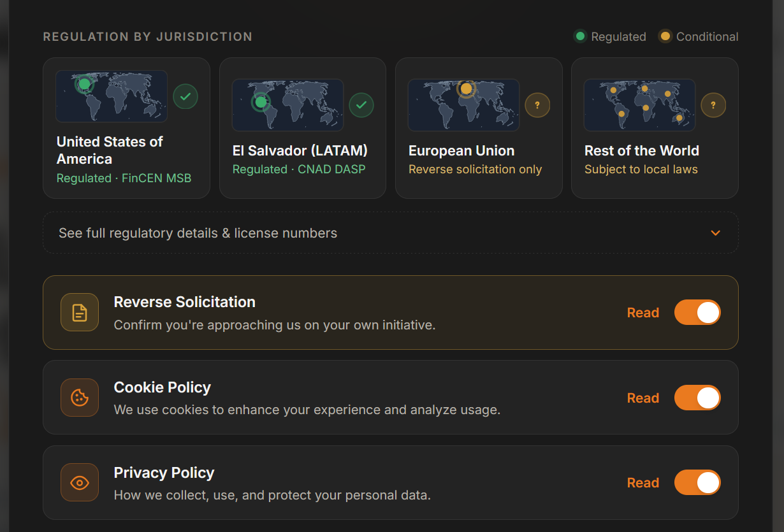
Task: Toggle the Privacy Policy switch
Action: tap(697, 482)
